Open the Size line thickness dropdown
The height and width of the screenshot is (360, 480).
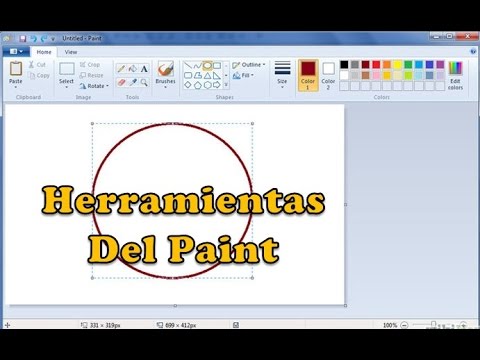pos(282,75)
